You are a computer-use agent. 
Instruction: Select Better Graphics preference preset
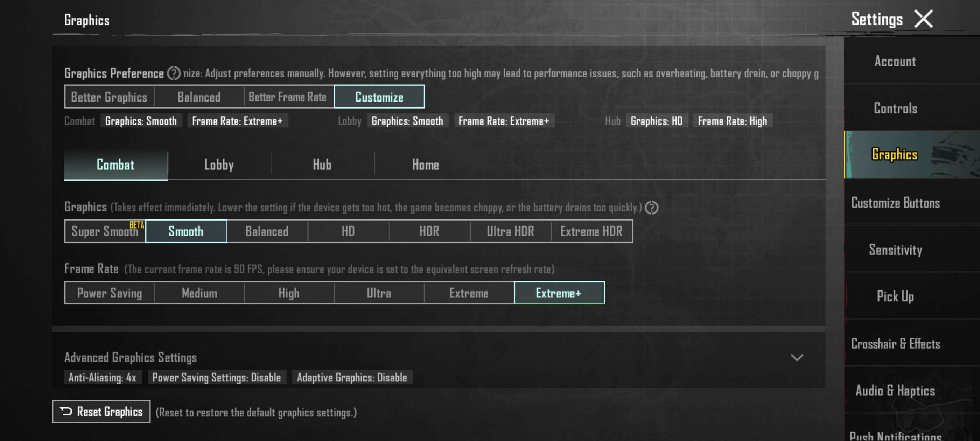[109, 97]
